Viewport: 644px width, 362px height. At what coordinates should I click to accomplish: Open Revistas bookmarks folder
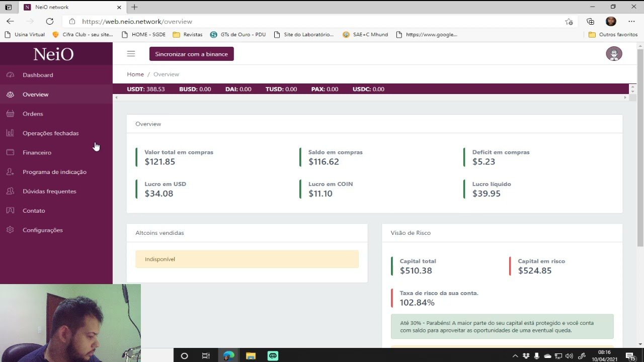[188, 35]
